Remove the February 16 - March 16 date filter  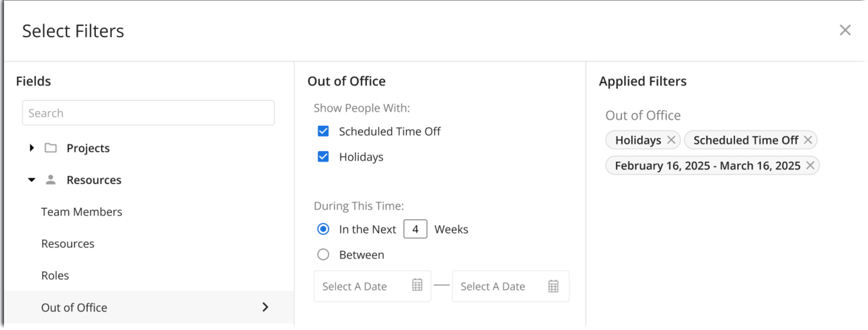(x=811, y=165)
